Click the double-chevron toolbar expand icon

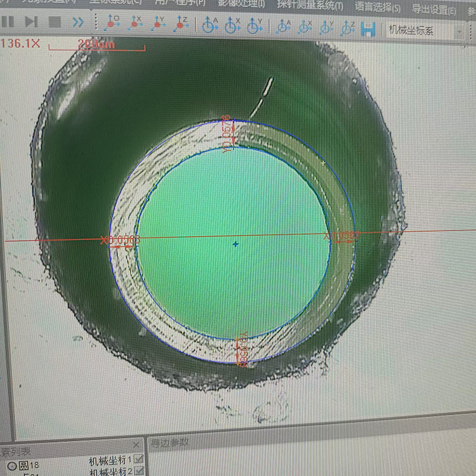78,23
